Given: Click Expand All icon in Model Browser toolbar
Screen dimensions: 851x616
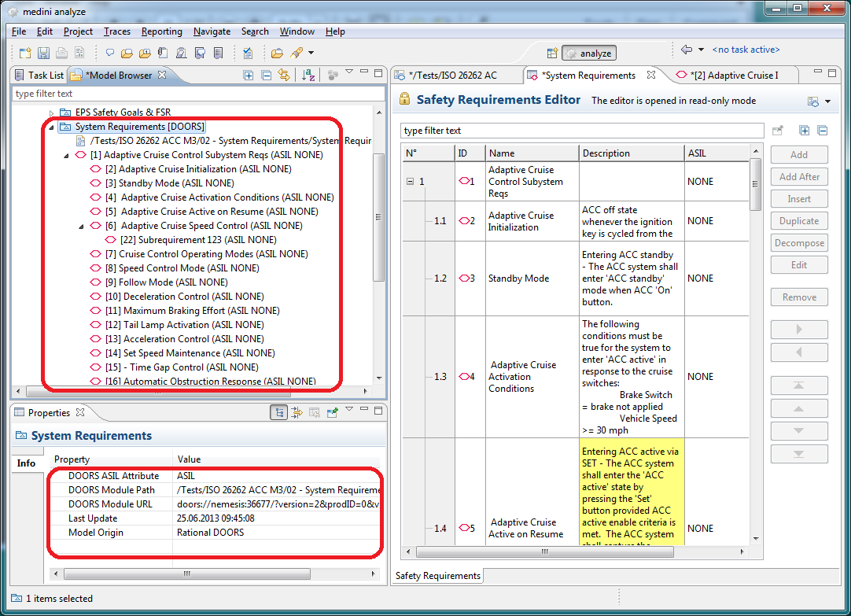Looking at the screenshot, I should click(x=249, y=76).
